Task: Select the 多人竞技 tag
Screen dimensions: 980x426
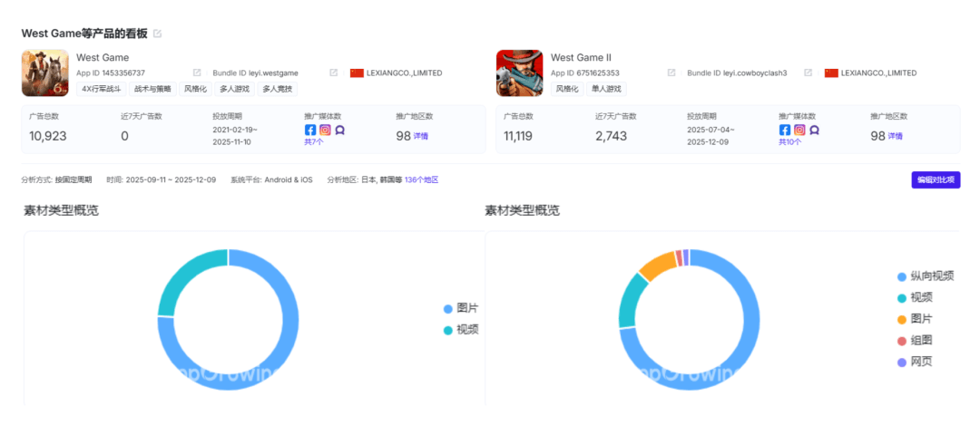Action: coord(278,89)
